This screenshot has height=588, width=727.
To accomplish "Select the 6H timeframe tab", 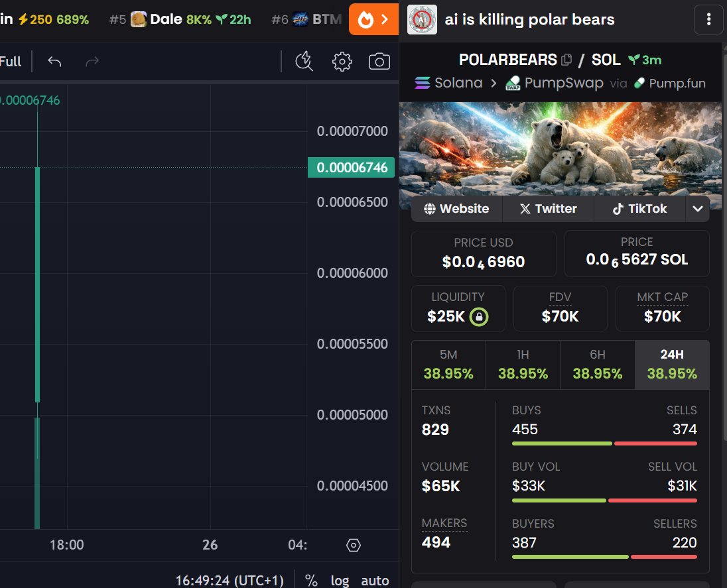I will tap(598, 365).
